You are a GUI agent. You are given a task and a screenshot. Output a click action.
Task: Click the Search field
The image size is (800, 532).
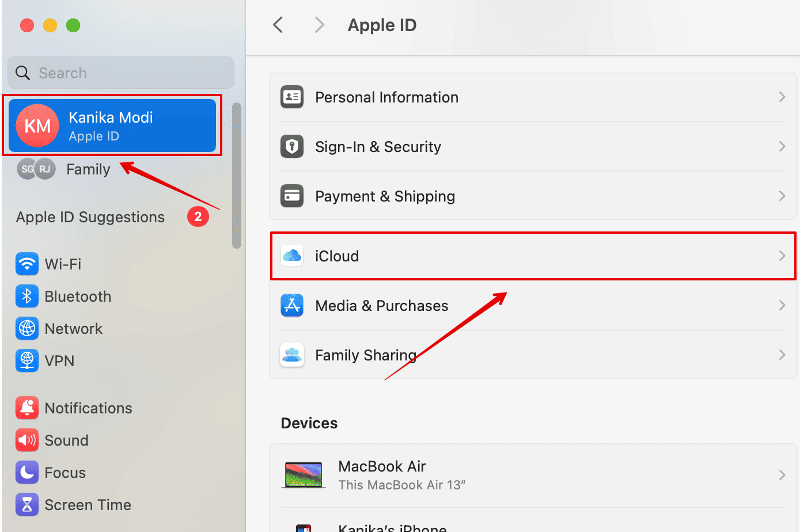121,73
